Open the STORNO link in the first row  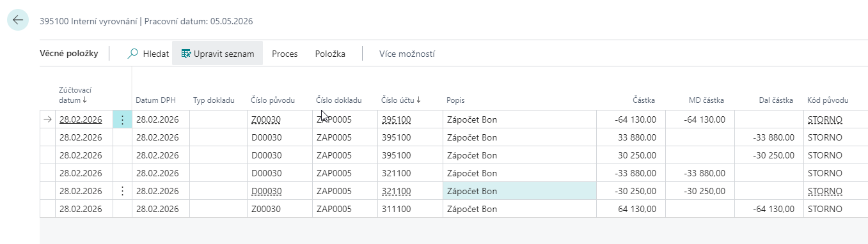click(825, 119)
